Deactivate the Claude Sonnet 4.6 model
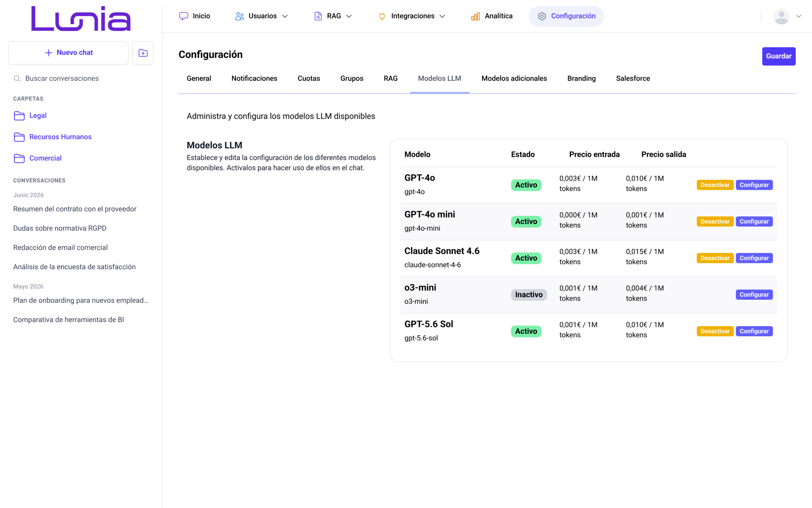812x508 pixels. (715, 258)
